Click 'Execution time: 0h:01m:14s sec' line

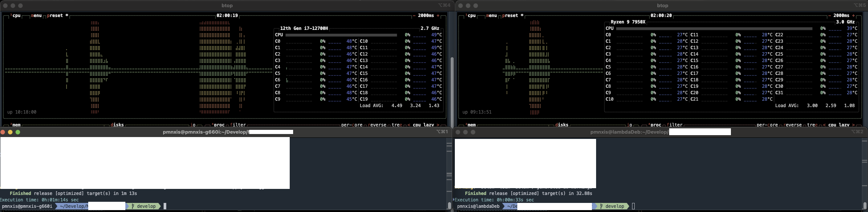(x=39, y=200)
